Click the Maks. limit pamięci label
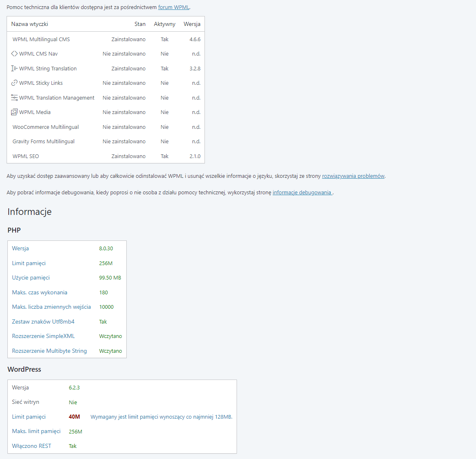 [36, 431]
